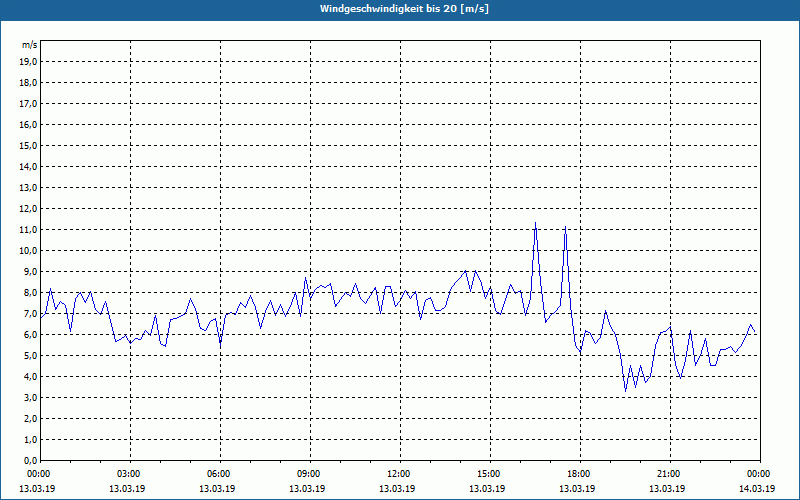Screen dimensions: 800x500
Task: Select the 10,0 y-axis label
Action: pyautogui.click(x=28, y=251)
